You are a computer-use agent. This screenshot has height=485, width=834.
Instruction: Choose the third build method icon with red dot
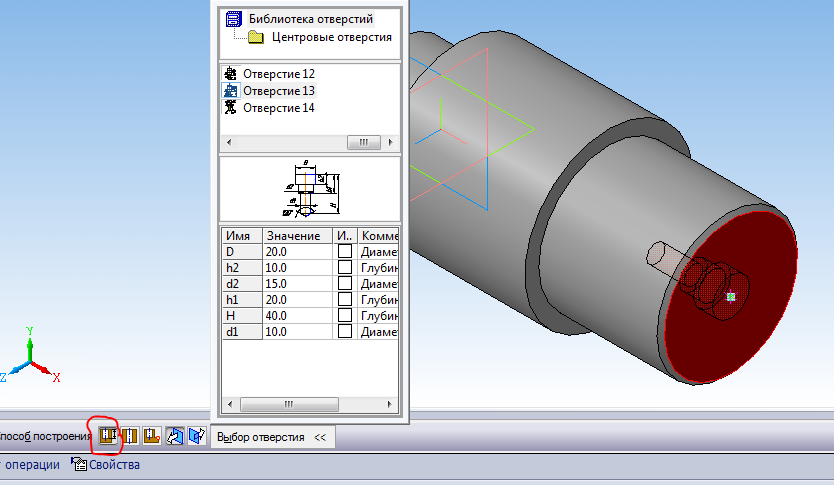tap(150, 436)
